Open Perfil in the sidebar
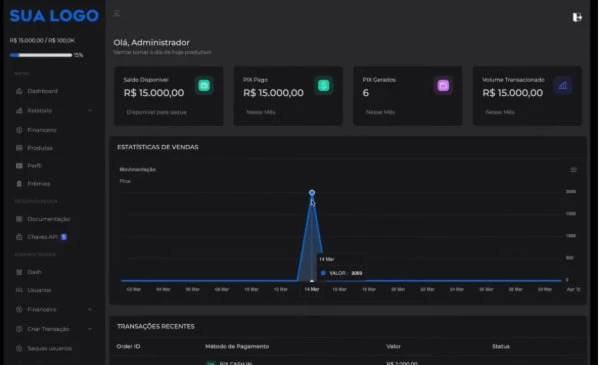This screenshot has width=600, height=365. [x=34, y=166]
